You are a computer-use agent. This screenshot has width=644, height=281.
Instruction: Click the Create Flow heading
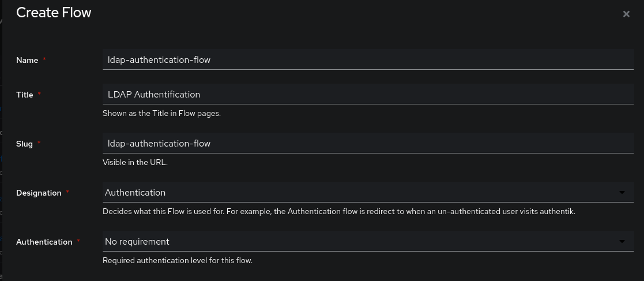point(54,12)
